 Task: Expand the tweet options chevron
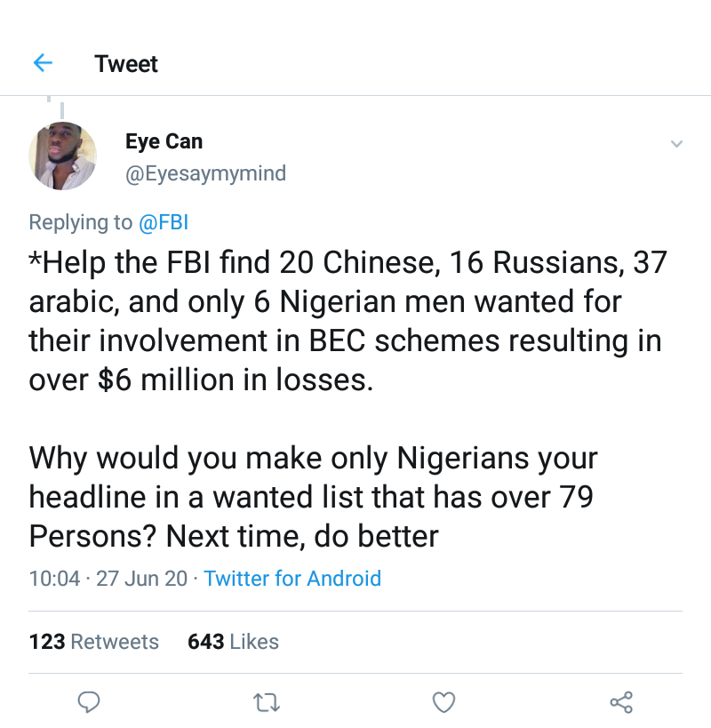[676, 144]
